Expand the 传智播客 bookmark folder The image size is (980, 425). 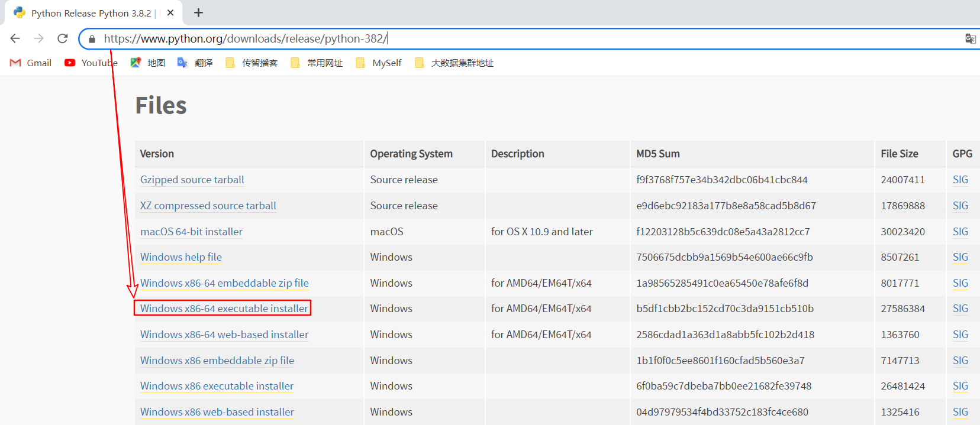click(252, 63)
